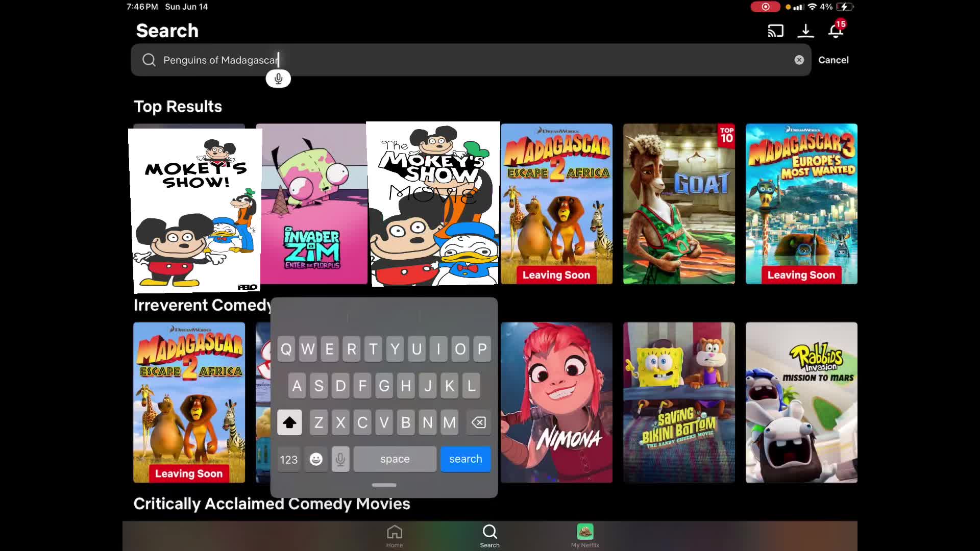Tap the X key

click(340, 422)
